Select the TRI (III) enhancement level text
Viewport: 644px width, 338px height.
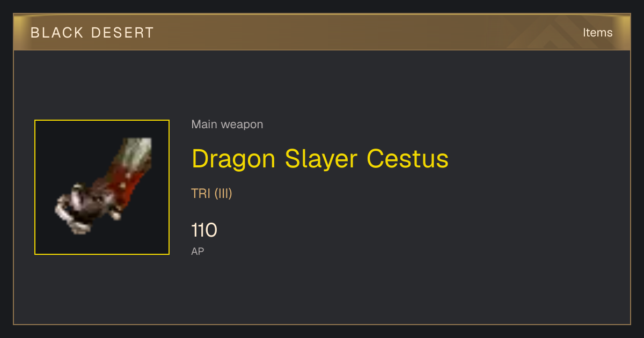(211, 194)
